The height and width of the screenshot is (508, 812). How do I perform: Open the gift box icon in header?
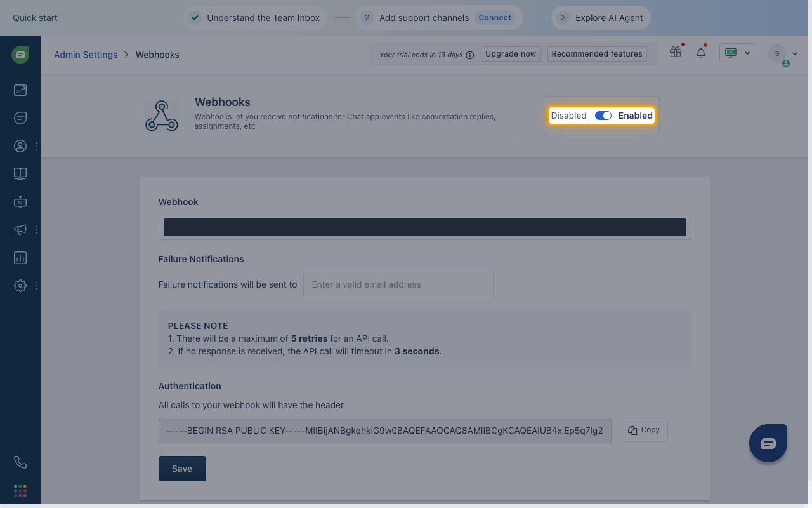tap(676, 53)
